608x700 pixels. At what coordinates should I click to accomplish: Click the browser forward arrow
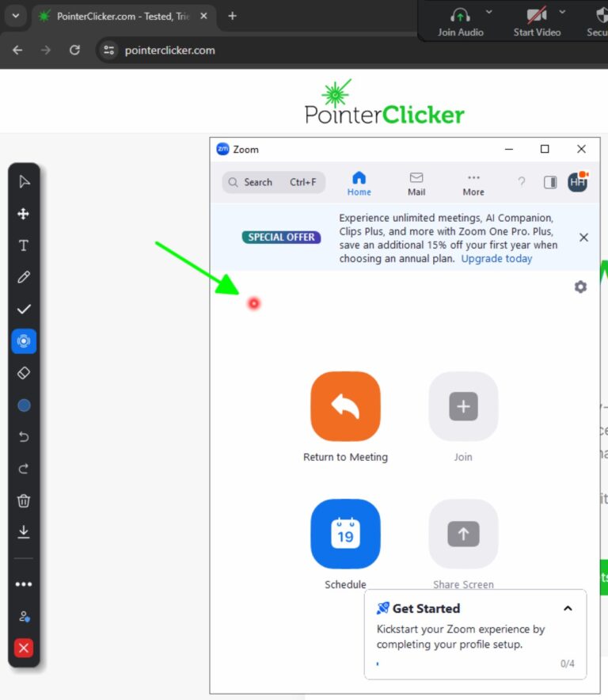[x=46, y=50]
